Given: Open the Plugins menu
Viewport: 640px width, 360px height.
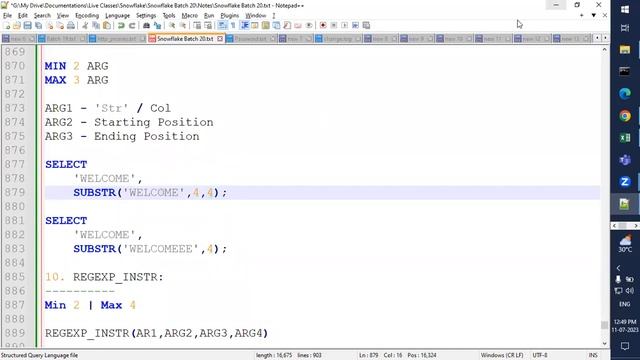Looking at the screenshot, I should coord(229,16).
